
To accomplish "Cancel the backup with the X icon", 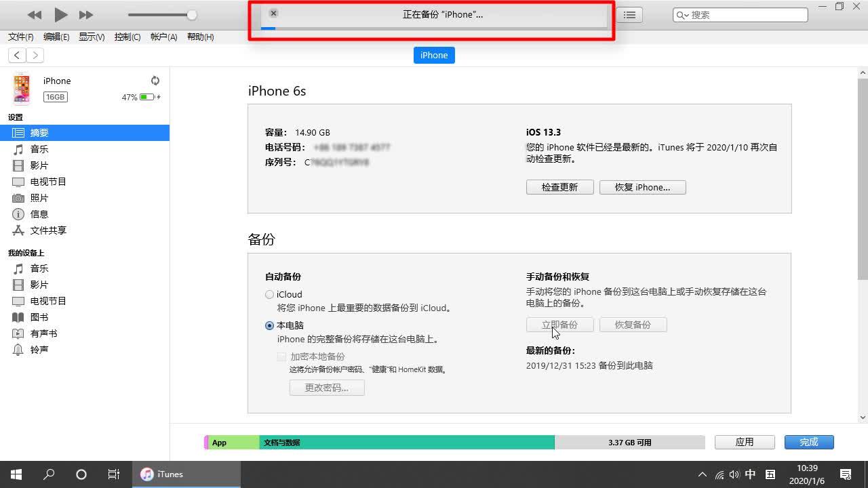I will [x=273, y=13].
